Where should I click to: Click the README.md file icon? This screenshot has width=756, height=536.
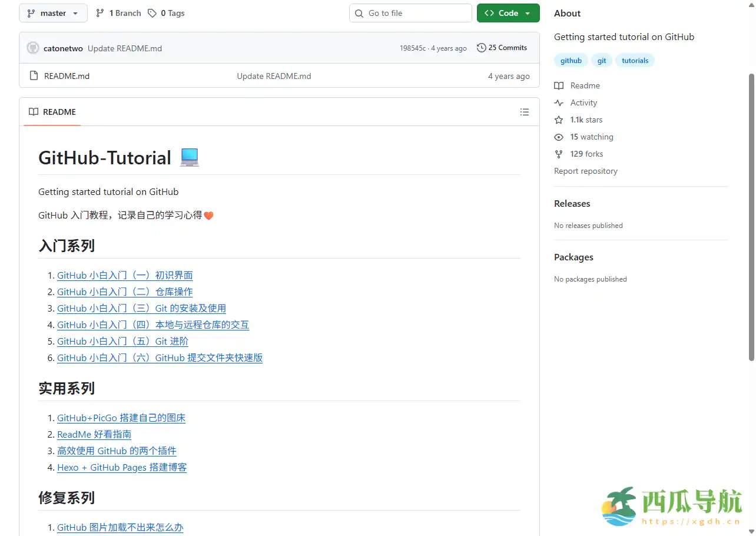pyautogui.click(x=34, y=75)
